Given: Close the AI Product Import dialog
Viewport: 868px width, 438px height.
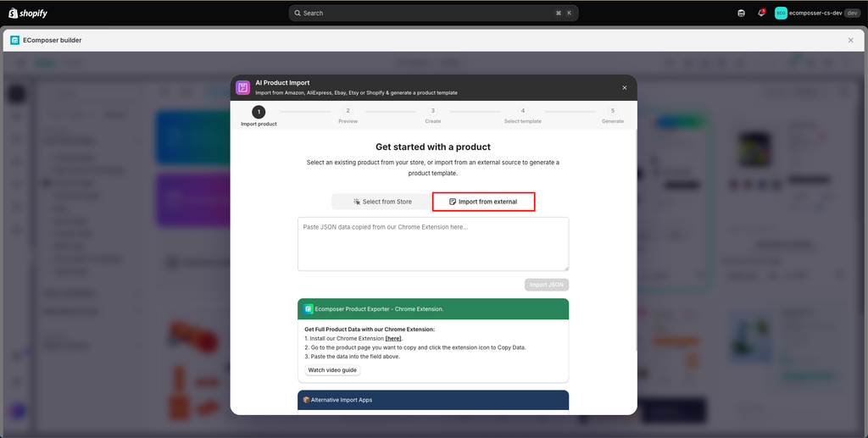Looking at the screenshot, I should [x=625, y=88].
